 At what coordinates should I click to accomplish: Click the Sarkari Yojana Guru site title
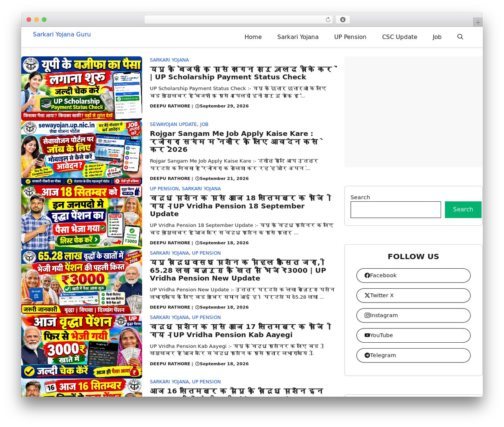point(62,34)
